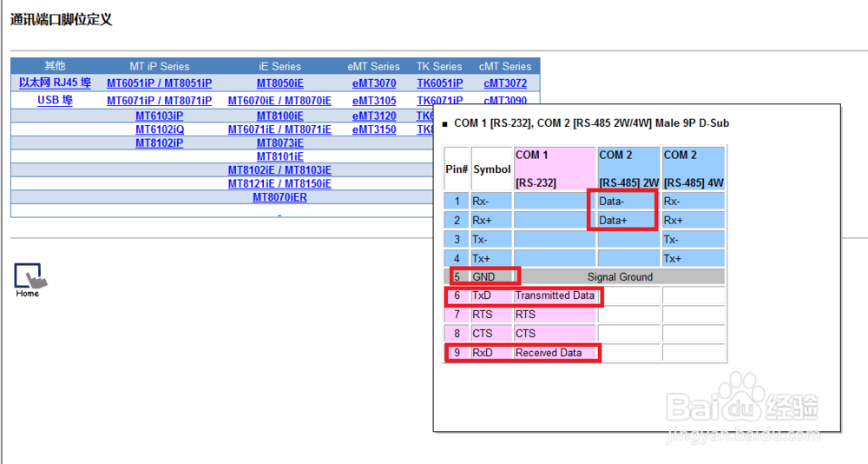Open the 以太网 RJ45 埠 link
Screen dimensions: 868x464
point(55,83)
